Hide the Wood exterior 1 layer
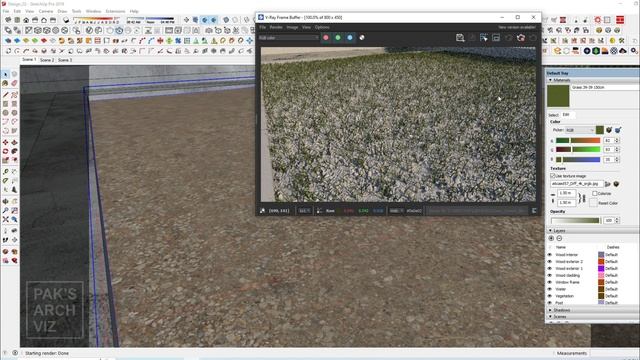The width and height of the screenshot is (640, 360). pos(549,269)
